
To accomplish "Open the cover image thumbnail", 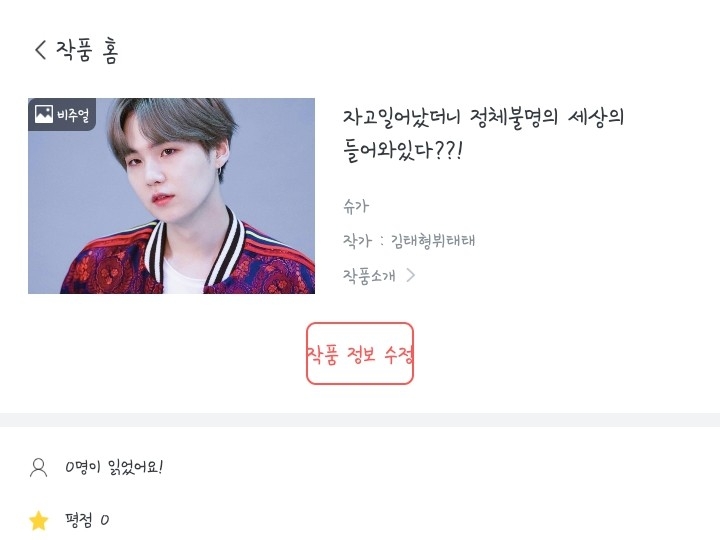I will click(x=171, y=196).
